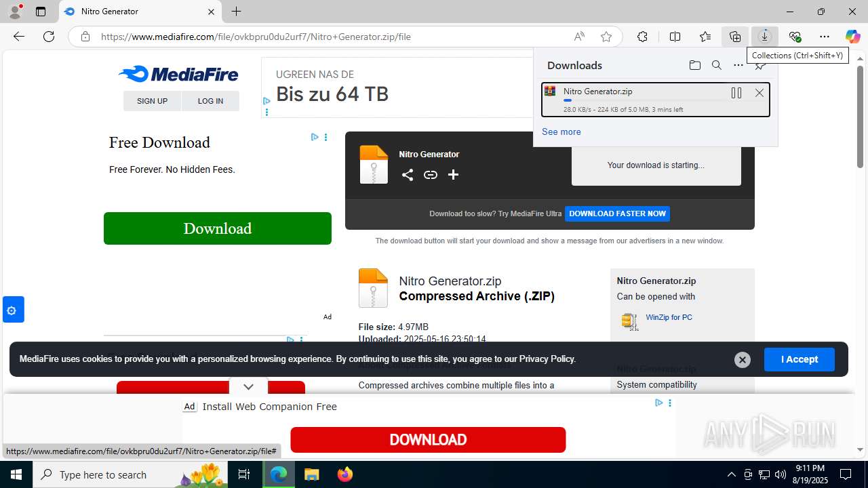Open the See more downloads link
Screen dimensions: 868x488
click(561, 131)
